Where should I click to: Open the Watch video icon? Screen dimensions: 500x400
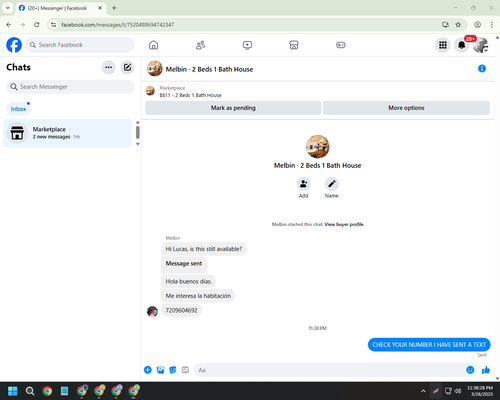247,45
